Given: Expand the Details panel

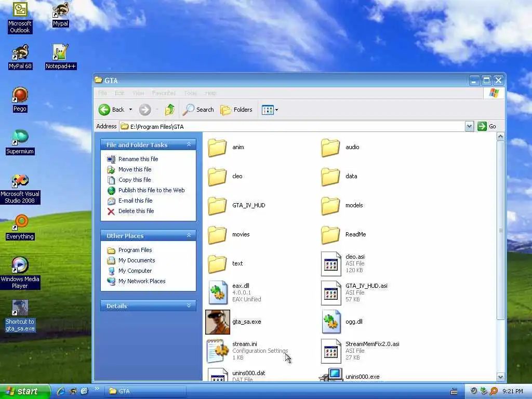Looking at the screenshot, I should [189, 305].
